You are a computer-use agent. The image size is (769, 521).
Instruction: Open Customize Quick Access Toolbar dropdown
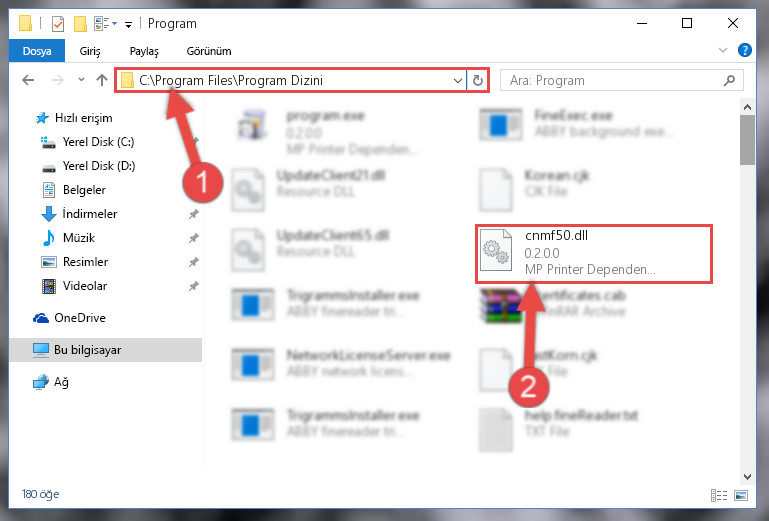coord(128,25)
